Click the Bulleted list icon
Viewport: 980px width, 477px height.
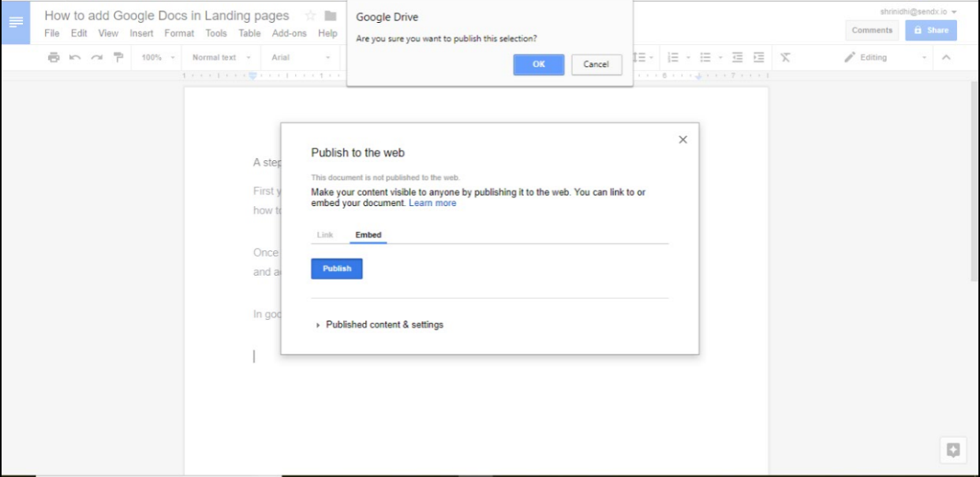pos(705,58)
